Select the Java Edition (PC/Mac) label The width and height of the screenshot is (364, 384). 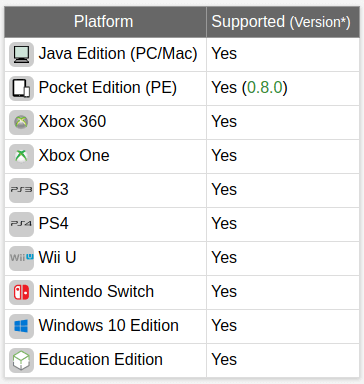click(x=118, y=54)
